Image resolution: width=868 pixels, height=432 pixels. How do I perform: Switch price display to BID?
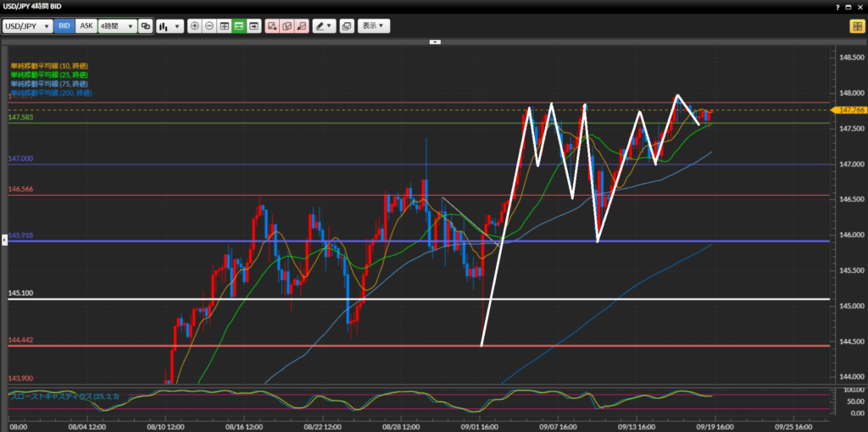tap(64, 26)
